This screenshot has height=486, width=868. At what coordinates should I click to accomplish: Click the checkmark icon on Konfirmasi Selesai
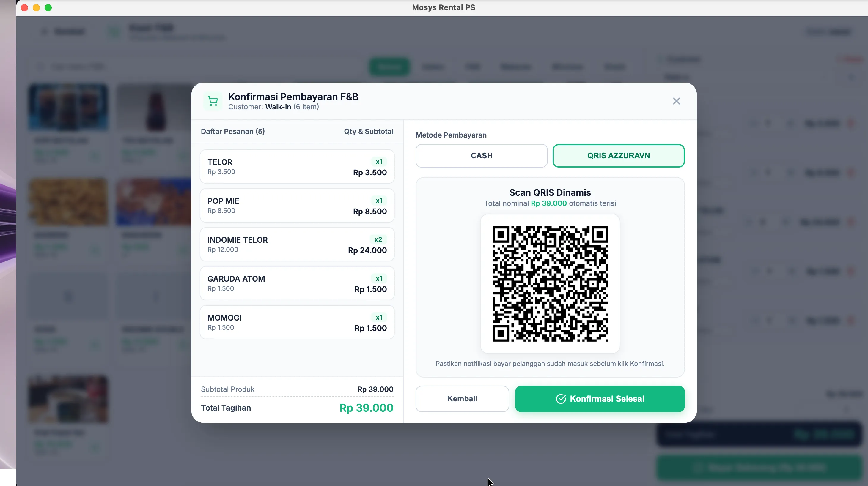click(561, 399)
